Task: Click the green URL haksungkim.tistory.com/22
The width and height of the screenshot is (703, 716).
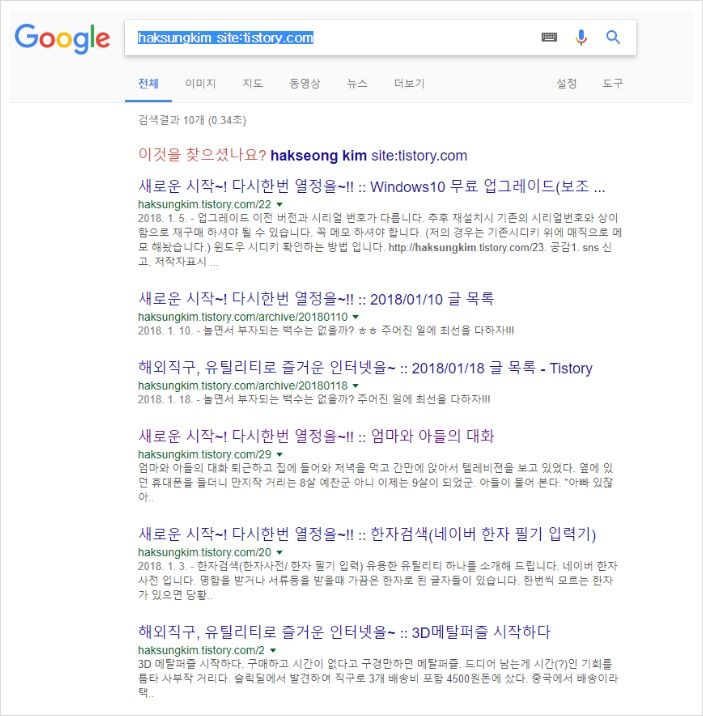Action: (x=205, y=204)
